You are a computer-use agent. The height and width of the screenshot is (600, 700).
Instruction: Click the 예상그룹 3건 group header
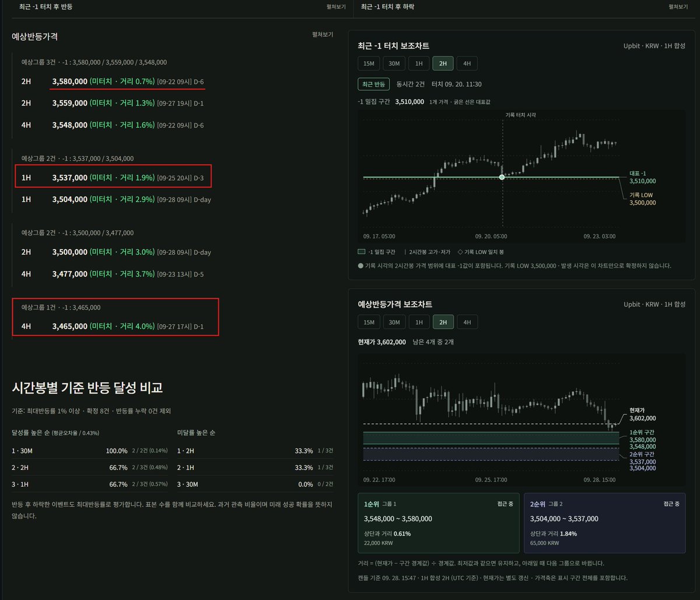pyautogui.click(x=94, y=62)
